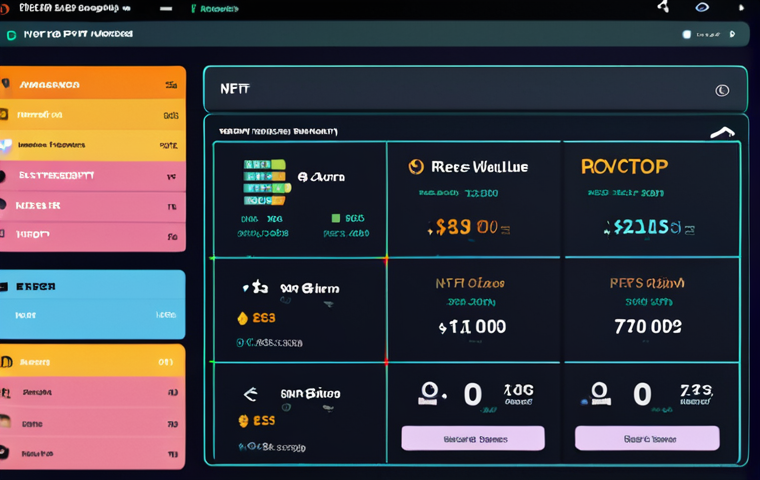Click the white share-node icon in title bar
Screen dimensions: 760x480
(663, 6)
